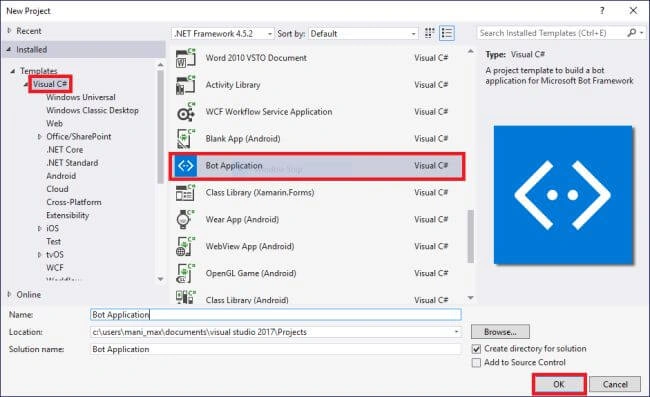
Task: Select the Activity Library template name
Action: pyautogui.click(x=233, y=85)
